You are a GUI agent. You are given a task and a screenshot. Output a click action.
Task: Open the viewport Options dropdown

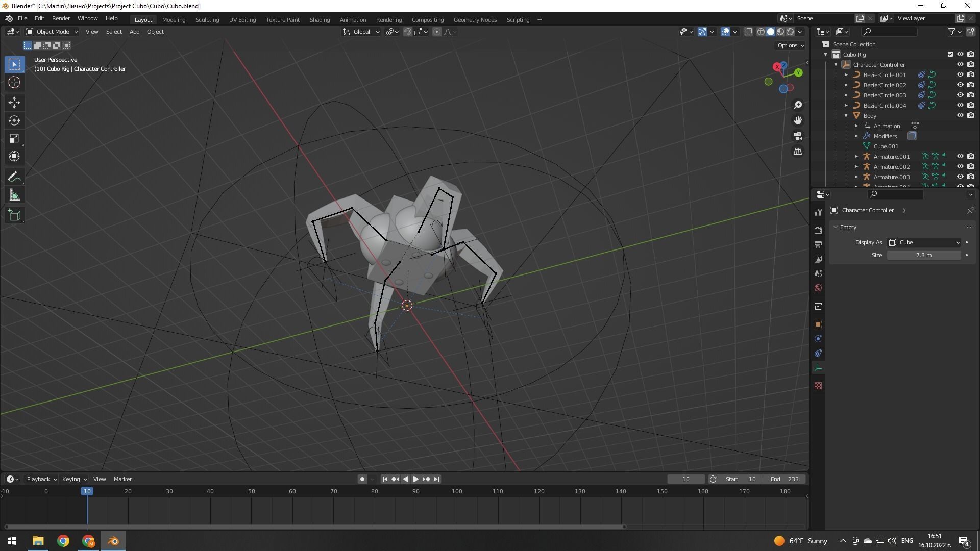(790, 45)
